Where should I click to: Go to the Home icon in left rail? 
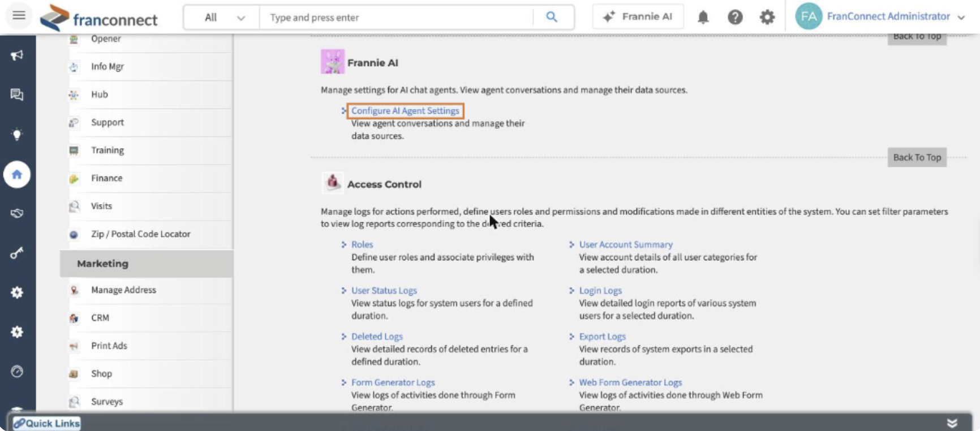tap(17, 174)
